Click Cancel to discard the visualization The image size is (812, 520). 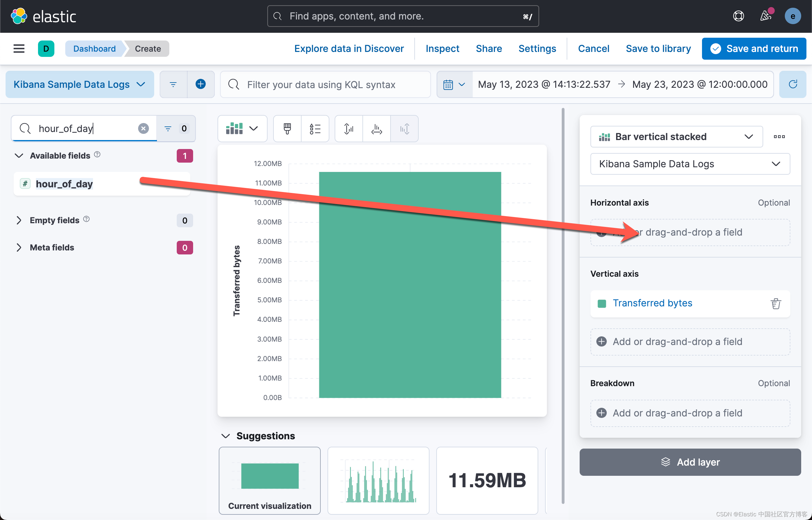pyautogui.click(x=593, y=49)
